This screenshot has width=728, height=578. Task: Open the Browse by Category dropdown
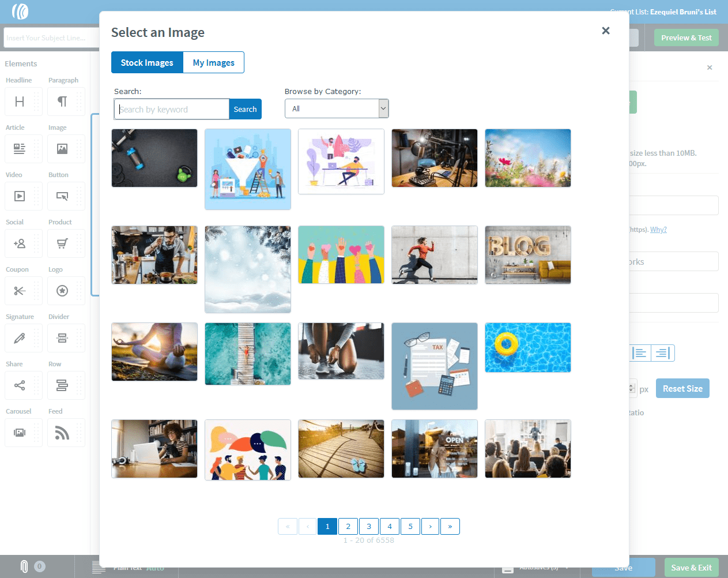click(x=337, y=108)
